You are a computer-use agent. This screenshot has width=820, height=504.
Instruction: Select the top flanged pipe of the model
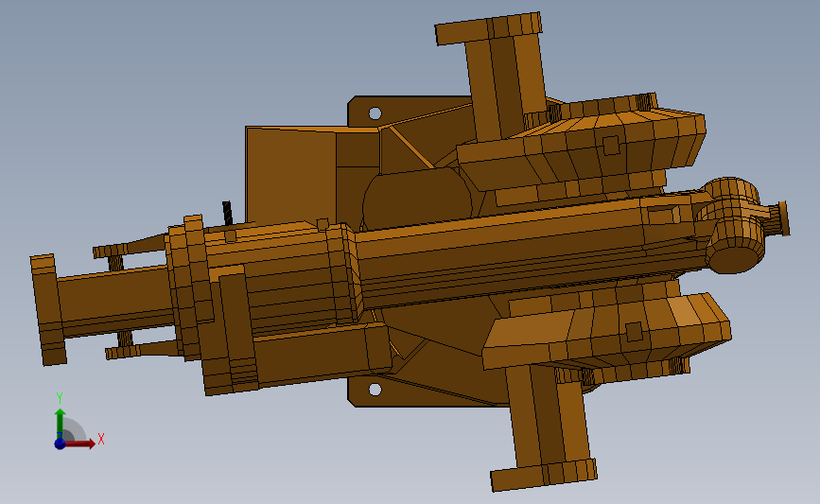coord(497,76)
